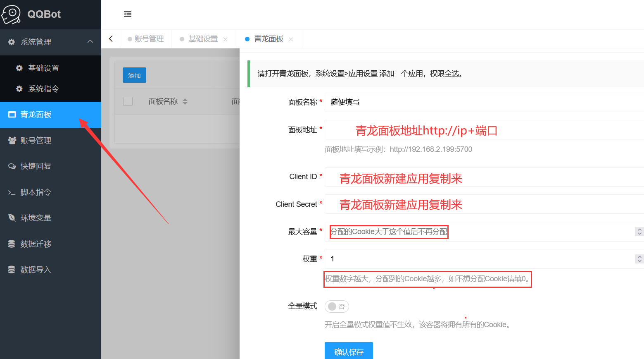The width and height of the screenshot is (644, 359).
Task: Sort by 面板名称 column arrows
Action: pyautogui.click(x=185, y=101)
